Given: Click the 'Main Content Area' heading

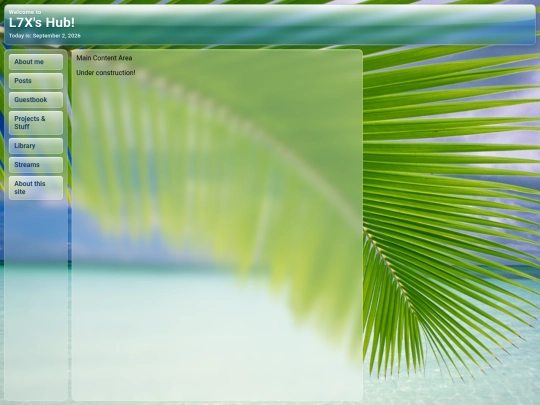Looking at the screenshot, I should pyautogui.click(x=104, y=58).
